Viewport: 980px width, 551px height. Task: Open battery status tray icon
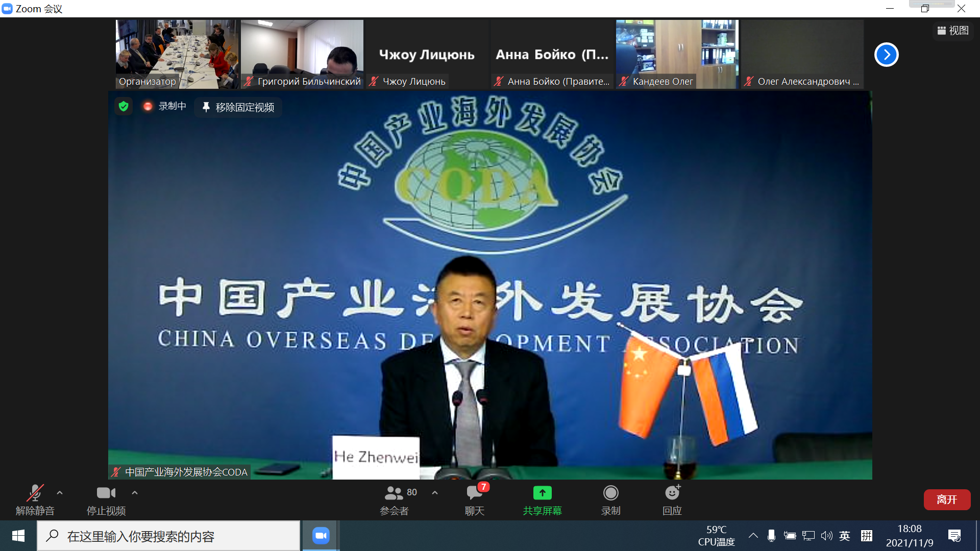pyautogui.click(x=790, y=536)
